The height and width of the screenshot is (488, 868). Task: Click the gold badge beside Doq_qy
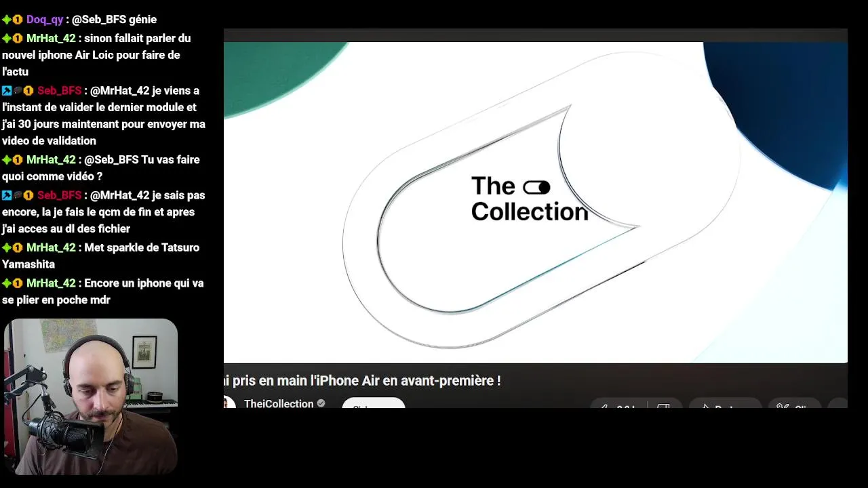pos(18,20)
